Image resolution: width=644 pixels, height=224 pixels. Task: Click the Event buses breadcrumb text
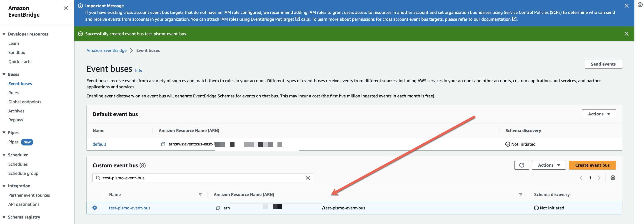pos(148,50)
